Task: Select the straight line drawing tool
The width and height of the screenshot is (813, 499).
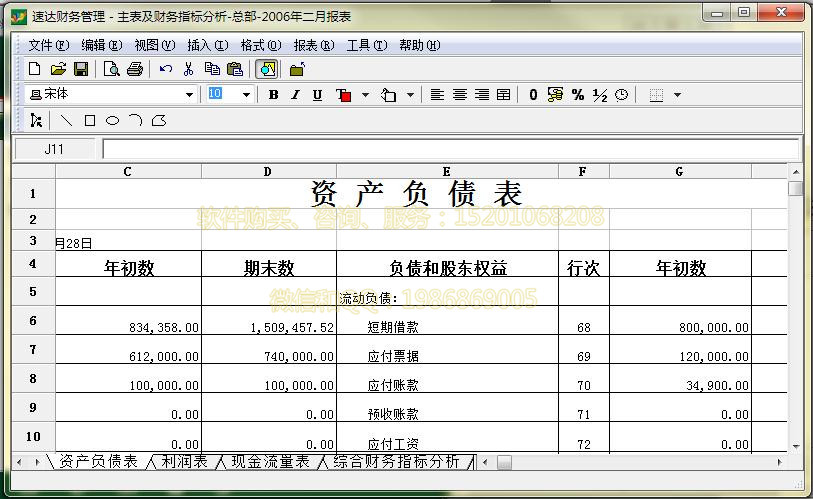Action: [x=66, y=121]
